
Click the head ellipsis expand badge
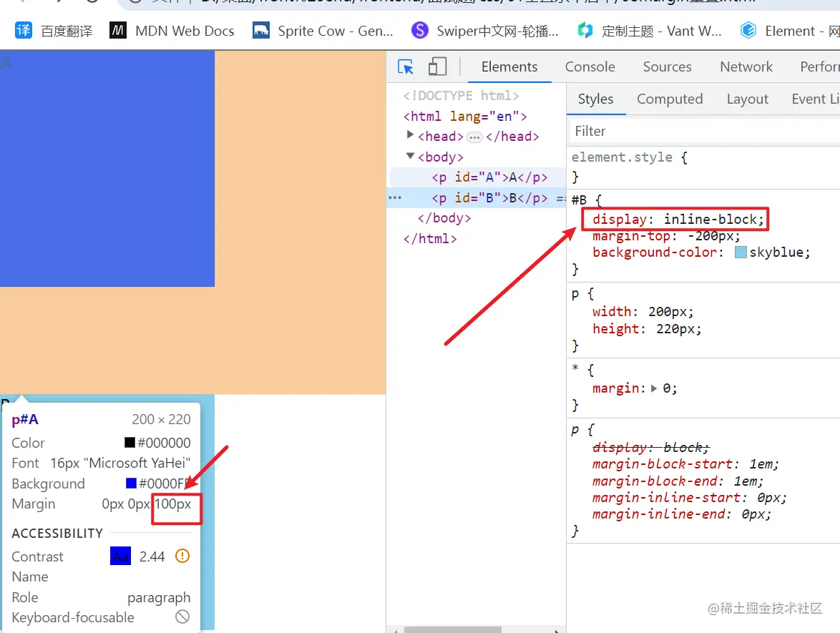click(x=474, y=137)
